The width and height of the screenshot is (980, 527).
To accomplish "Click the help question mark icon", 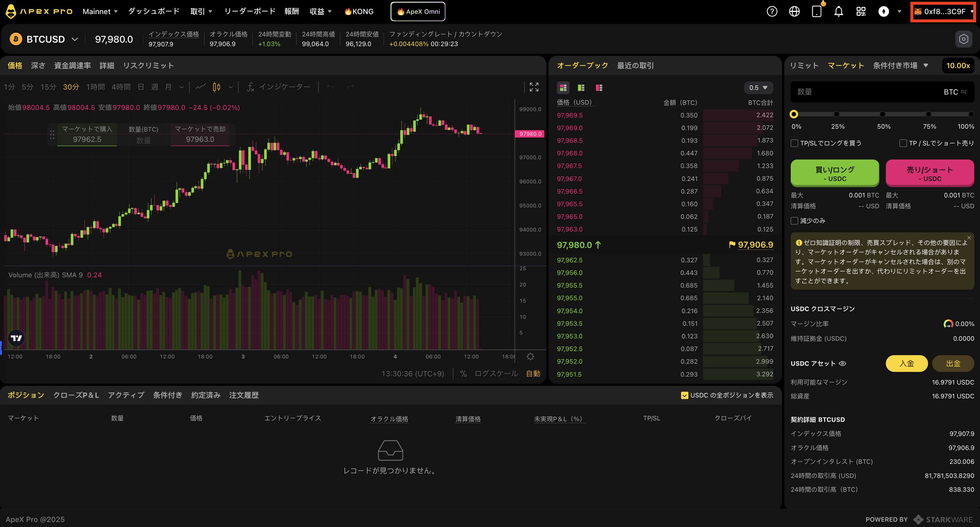I will coord(772,11).
